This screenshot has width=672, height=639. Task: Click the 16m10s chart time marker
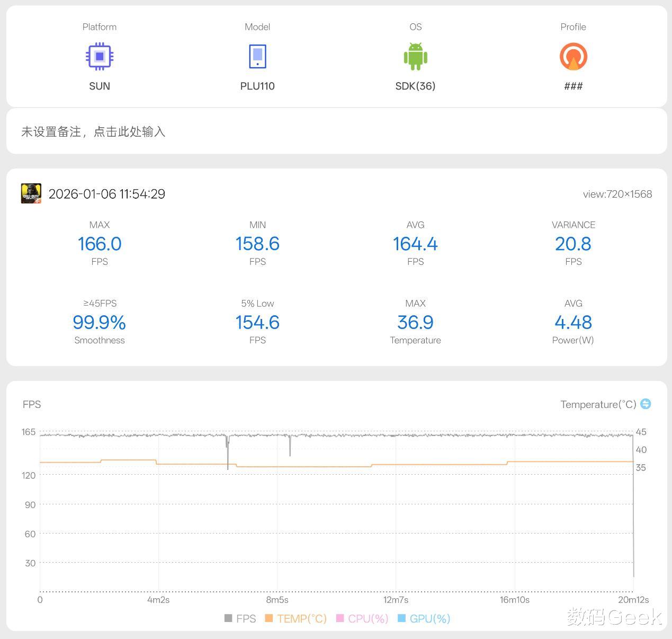[515, 600]
